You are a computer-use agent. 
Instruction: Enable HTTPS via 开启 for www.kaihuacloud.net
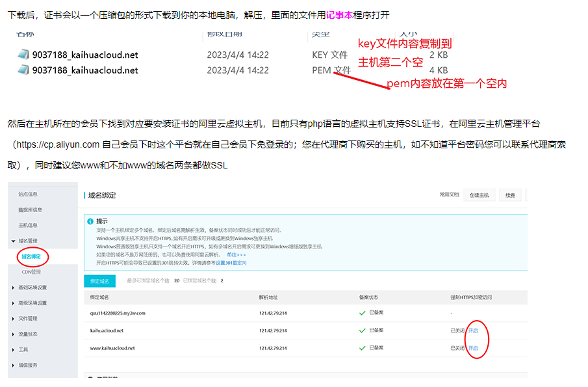click(x=473, y=348)
